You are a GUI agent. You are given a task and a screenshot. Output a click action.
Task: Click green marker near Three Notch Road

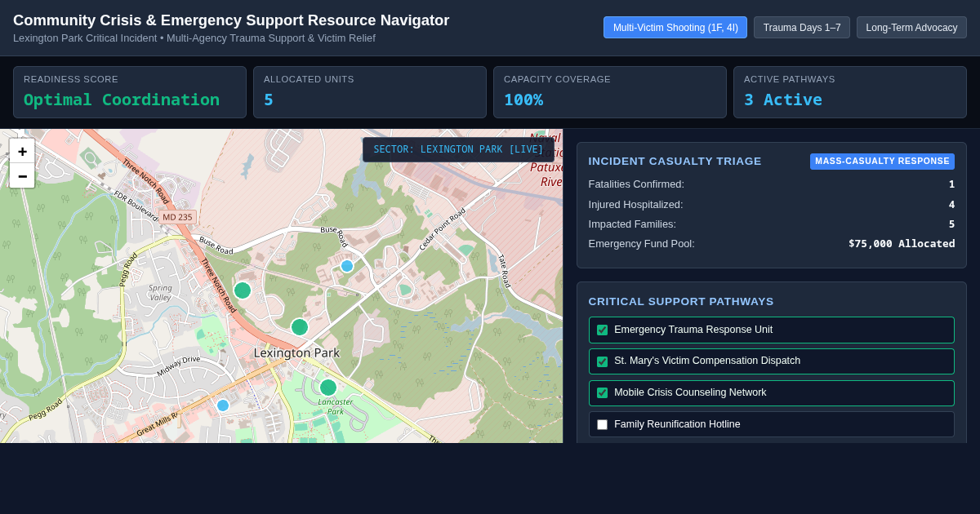point(243,290)
